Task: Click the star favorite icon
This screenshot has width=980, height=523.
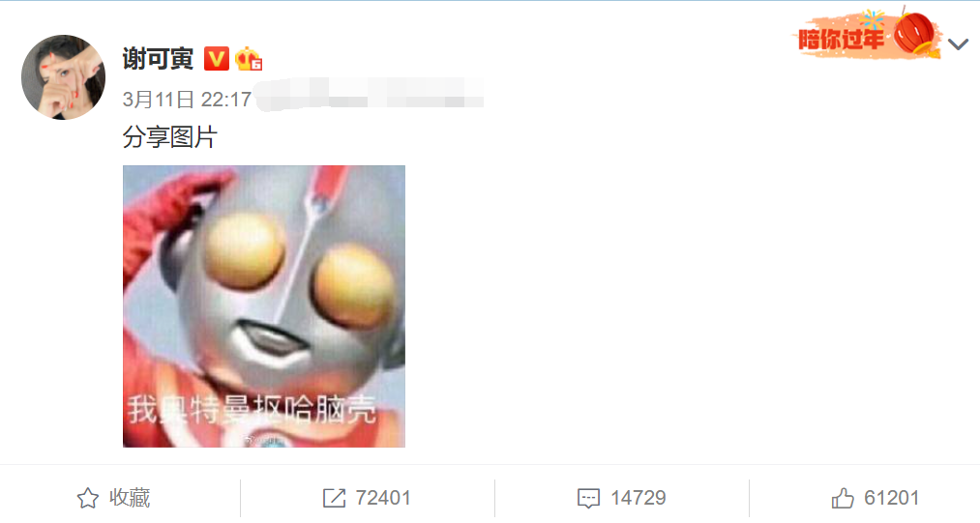Action: (x=87, y=498)
